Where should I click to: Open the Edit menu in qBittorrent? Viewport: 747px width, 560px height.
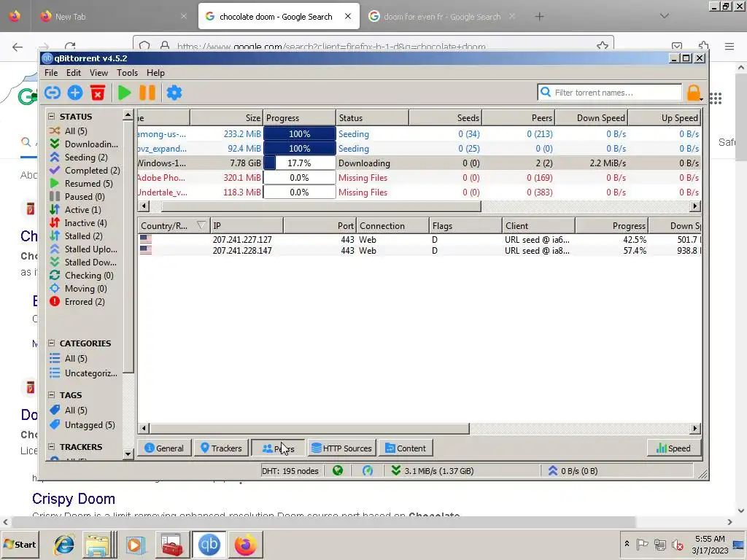74,73
